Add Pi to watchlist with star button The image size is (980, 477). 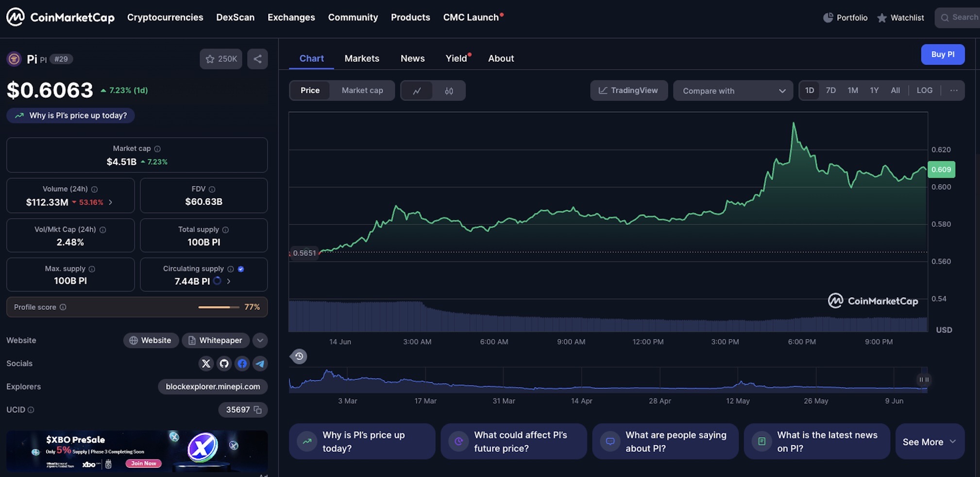[x=221, y=59]
